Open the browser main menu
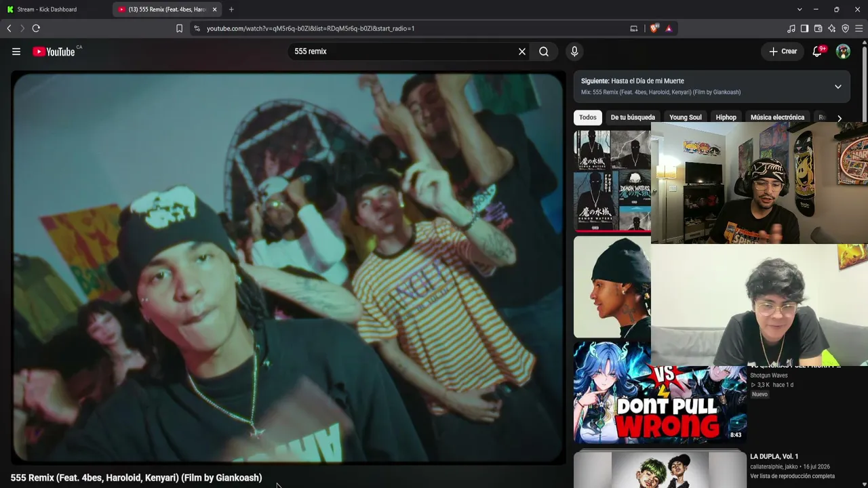Image resolution: width=868 pixels, height=488 pixels. [x=859, y=28]
